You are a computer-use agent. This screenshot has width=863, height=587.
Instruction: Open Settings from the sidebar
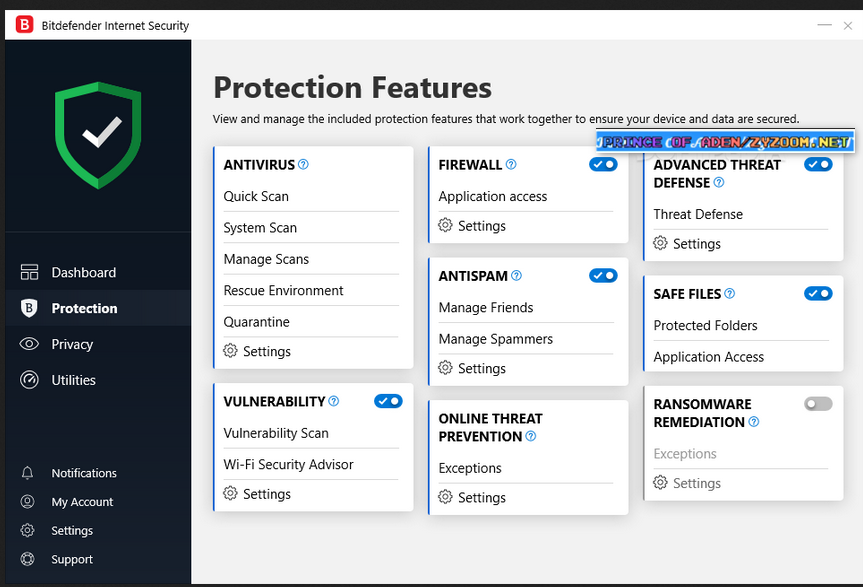point(72,530)
